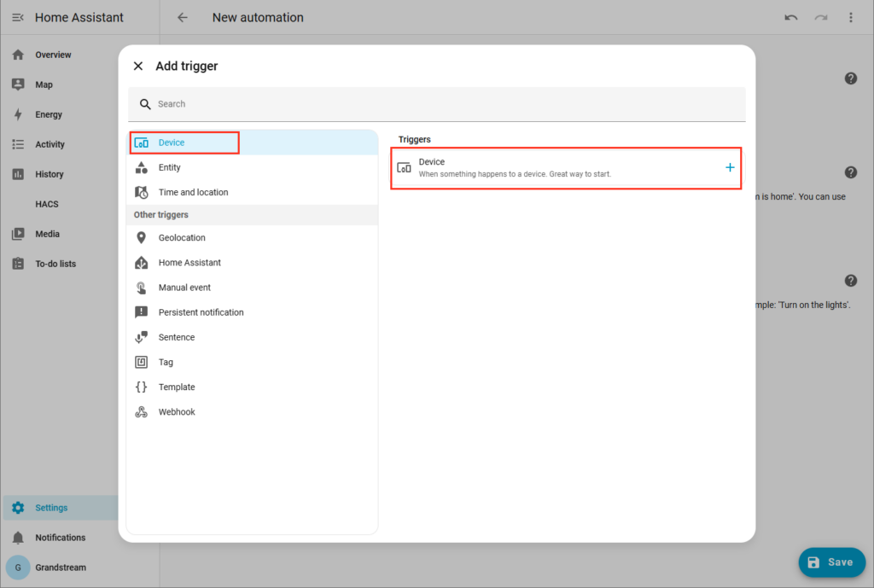Click the Manual event tap icon
This screenshot has height=588, width=874.
coord(142,288)
